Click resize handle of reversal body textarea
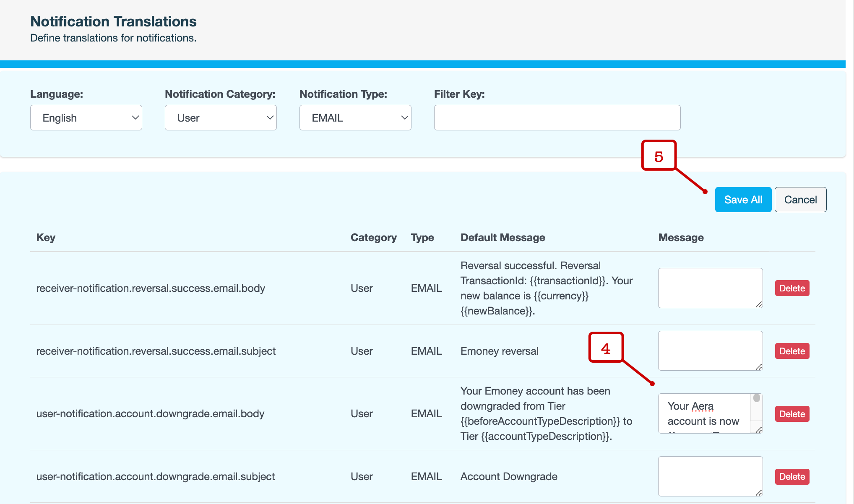The height and width of the screenshot is (504, 854). coord(759,304)
